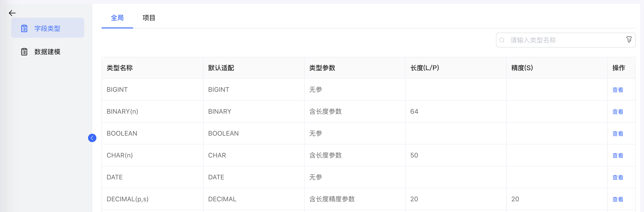
Task: Click 查看 for the BINARY(n) row
Action: click(x=617, y=112)
